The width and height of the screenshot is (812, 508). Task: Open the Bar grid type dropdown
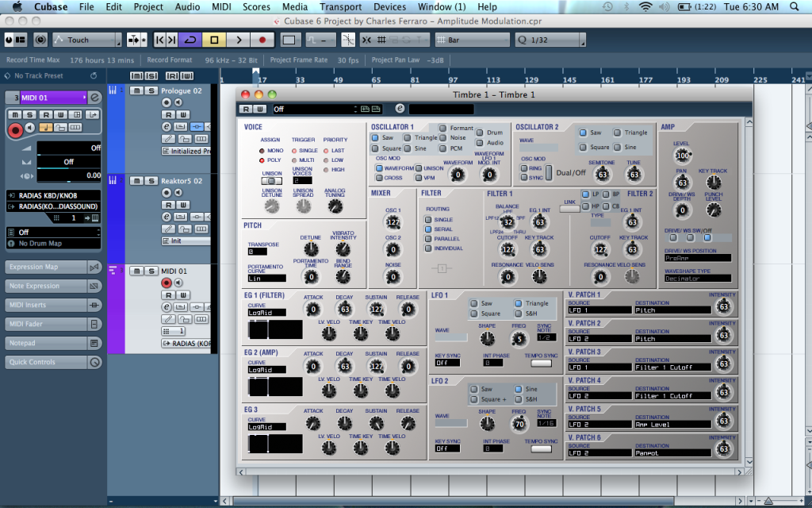point(473,40)
